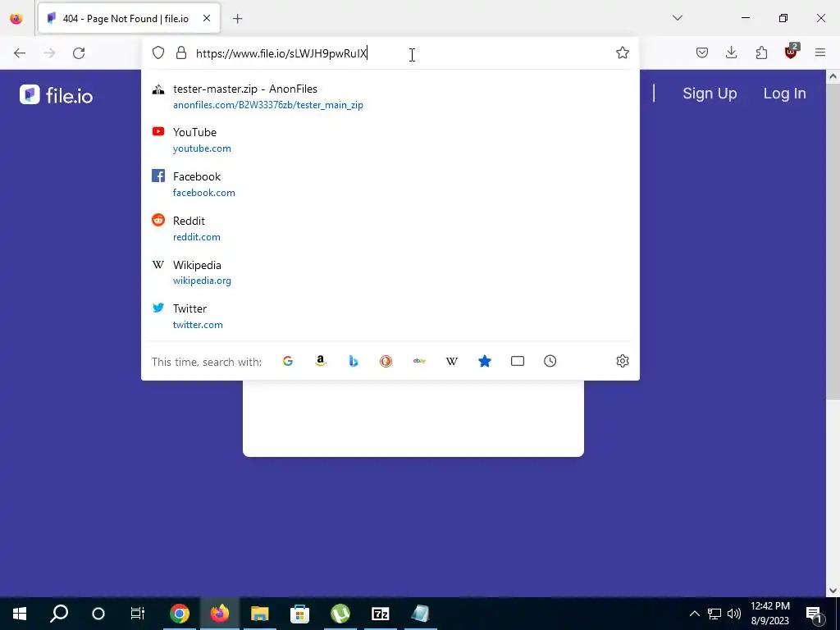Select the Reddit suggestion

[390, 228]
